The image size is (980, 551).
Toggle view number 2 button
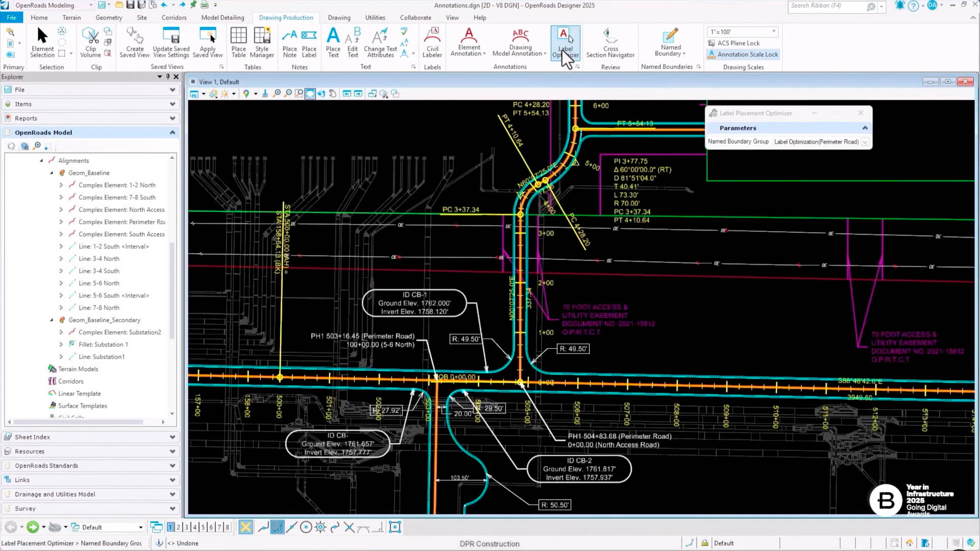coord(179,527)
